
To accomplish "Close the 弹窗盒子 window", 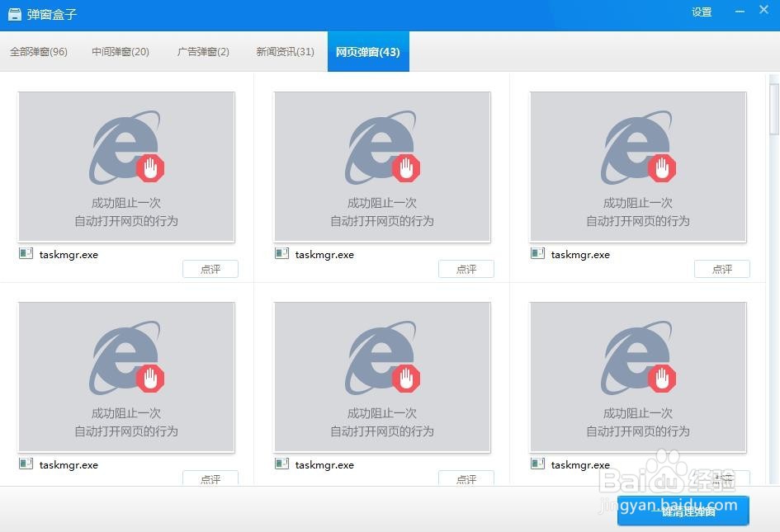I will 764,9.
